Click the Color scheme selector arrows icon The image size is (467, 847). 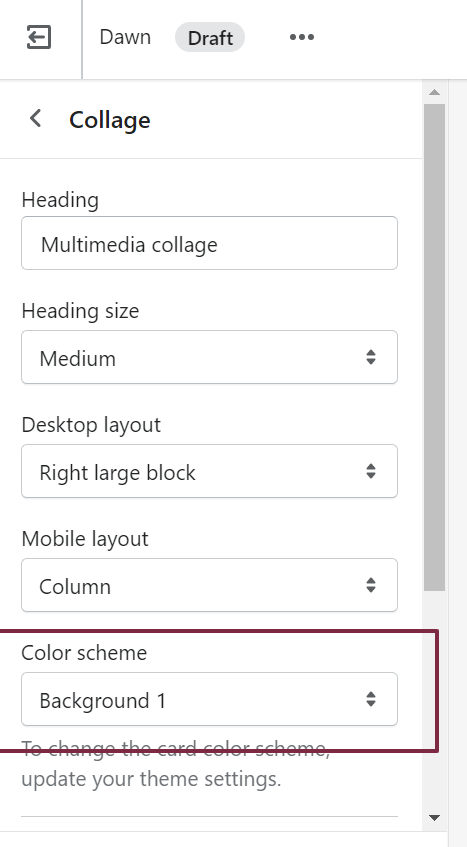coord(370,699)
